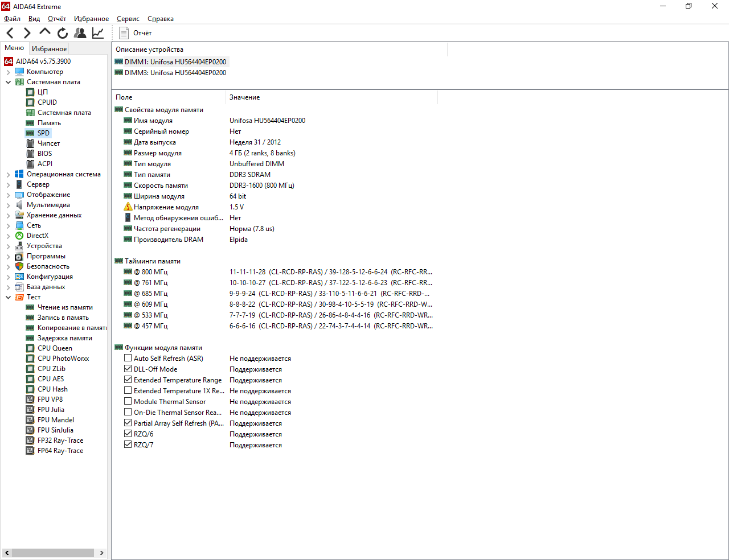Switch to the Меню tab

(14, 48)
